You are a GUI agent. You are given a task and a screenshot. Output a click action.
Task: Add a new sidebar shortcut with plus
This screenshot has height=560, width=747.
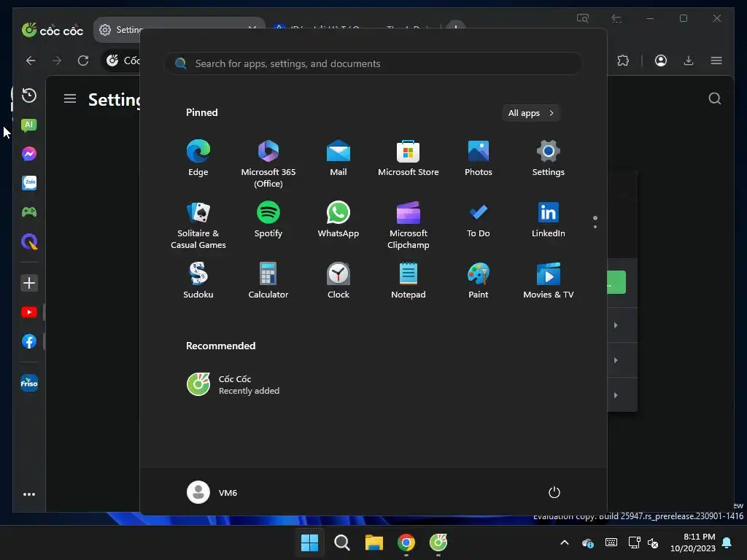[x=29, y=283]
